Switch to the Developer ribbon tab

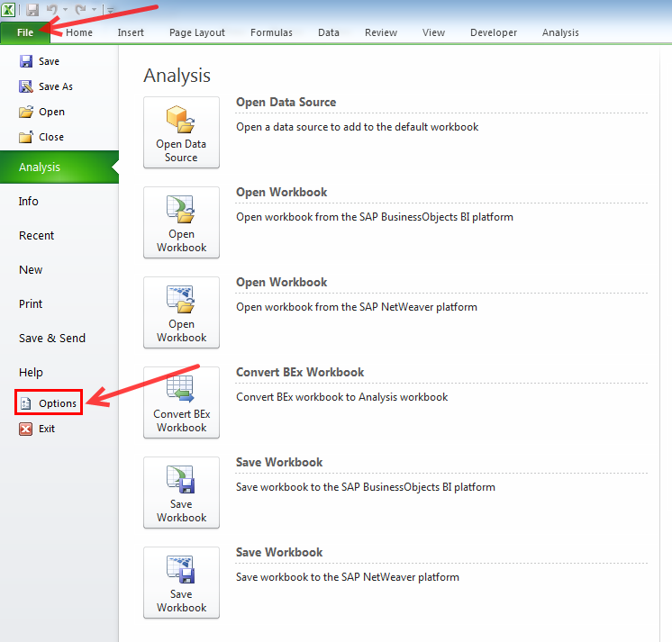click(x=494, y=32)
